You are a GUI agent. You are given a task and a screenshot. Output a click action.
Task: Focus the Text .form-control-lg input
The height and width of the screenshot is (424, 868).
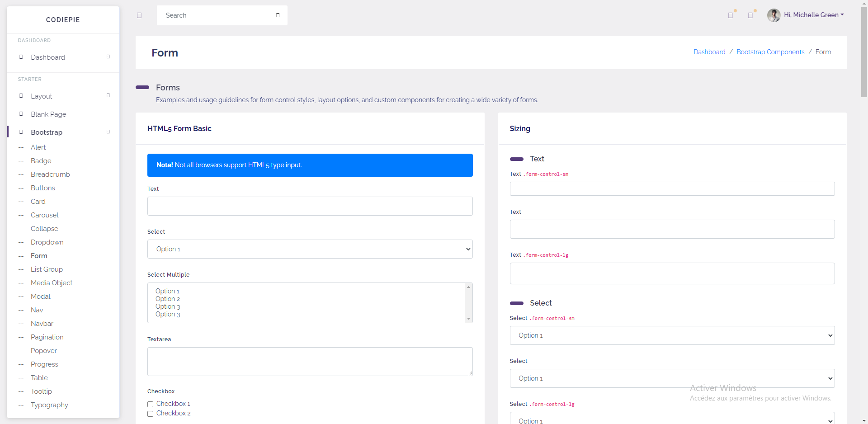click(672, 273)
